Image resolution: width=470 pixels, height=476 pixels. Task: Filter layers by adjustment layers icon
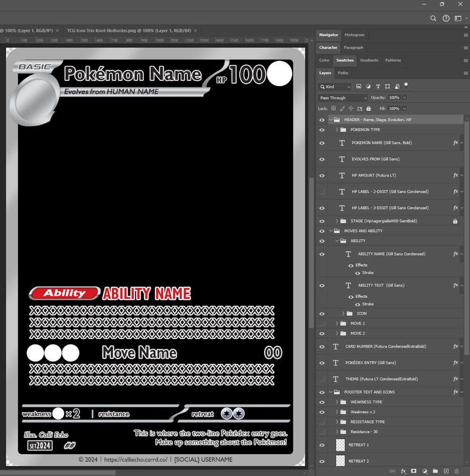coord(368,87)
